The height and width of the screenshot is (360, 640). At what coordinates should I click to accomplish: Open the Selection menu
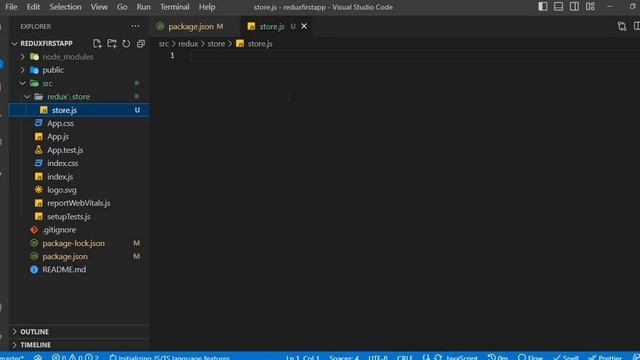coord(65,7)
